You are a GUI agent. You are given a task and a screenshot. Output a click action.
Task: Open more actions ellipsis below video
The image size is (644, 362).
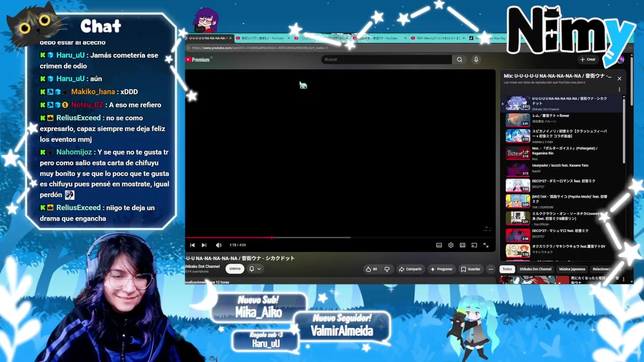pyautogui.click(x=491, y=269)
